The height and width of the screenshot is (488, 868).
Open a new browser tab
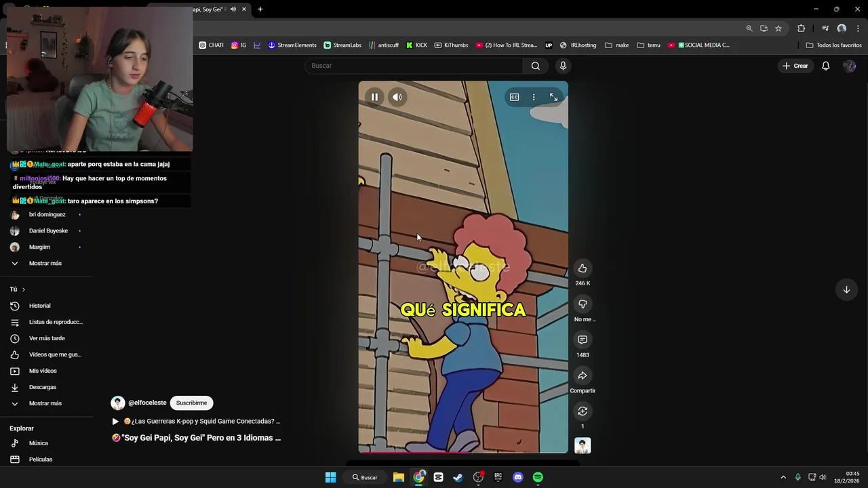pyautogui.click(x=260, y=9)
